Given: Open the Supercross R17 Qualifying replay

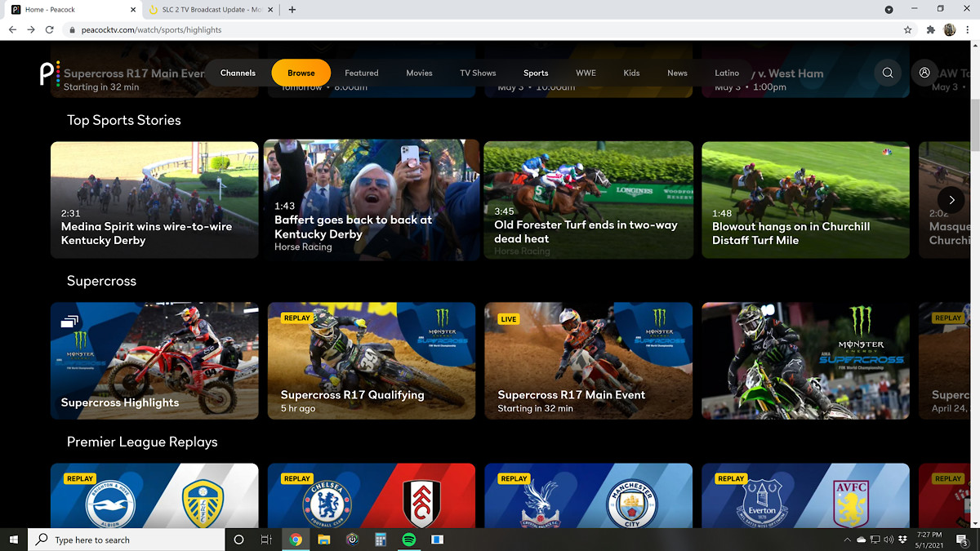Looking at the screenshot, I should point(372,361).
